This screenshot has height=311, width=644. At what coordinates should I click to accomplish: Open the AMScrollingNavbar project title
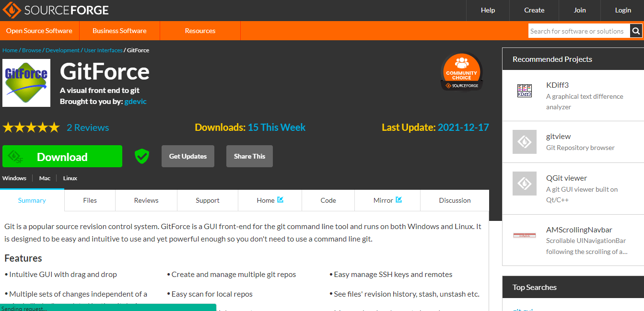coord(579,230)
